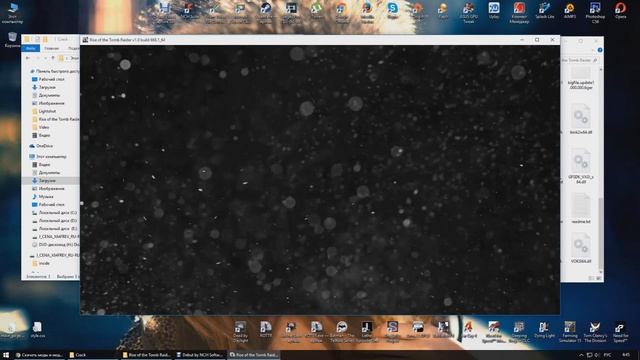Screen dimensions: 640x360
Task: Switch to Debut by NCH Software taskbar button
Action: click(201, 355)
